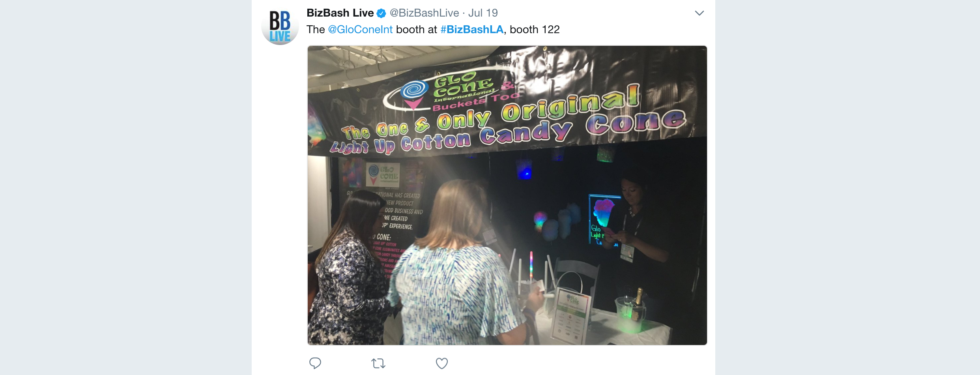
Task: Open the @GloConeInt mention link
Action: pyautogui.click(x=360, y=30)
